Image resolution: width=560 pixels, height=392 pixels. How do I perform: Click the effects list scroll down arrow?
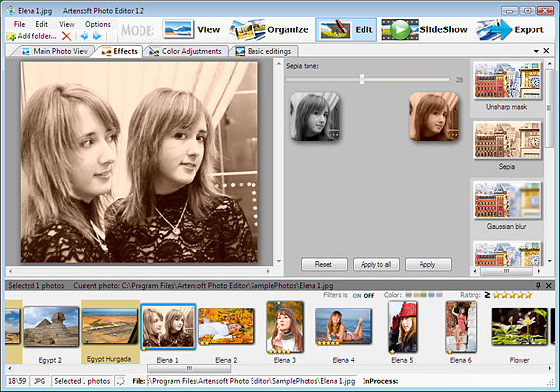tap(549, 261)
